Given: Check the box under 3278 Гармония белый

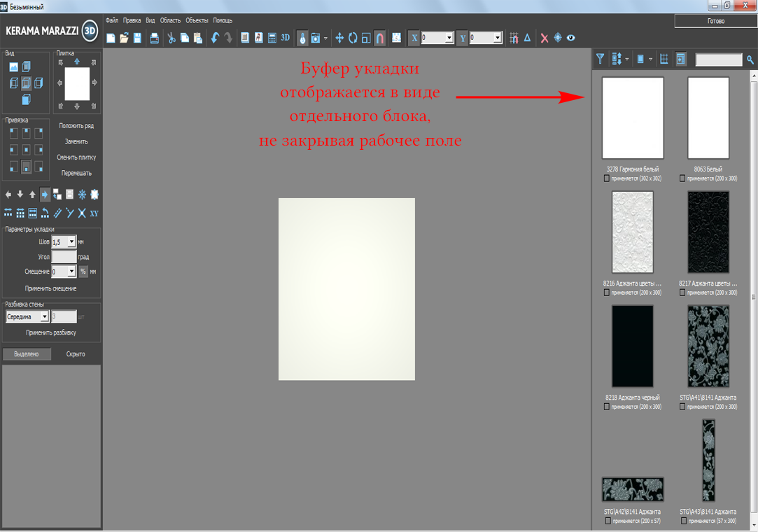Looking at the screenshot, I should (x=607, y=178).
